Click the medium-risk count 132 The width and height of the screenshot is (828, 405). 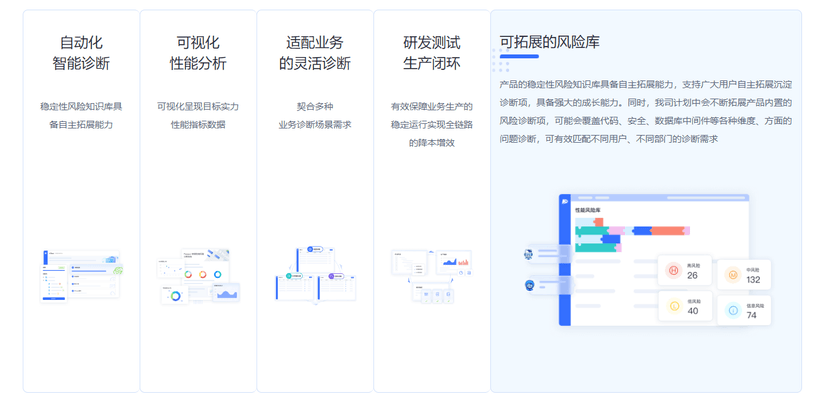click(x=753, y=280)
